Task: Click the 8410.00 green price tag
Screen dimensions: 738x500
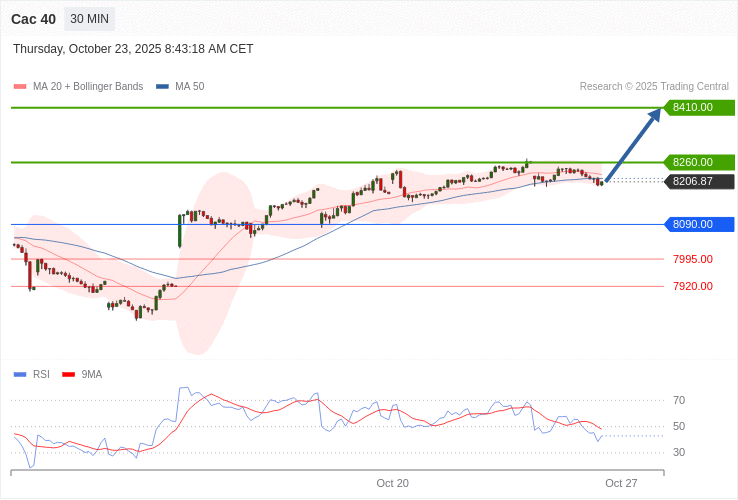Action: [x=698, y=107]
